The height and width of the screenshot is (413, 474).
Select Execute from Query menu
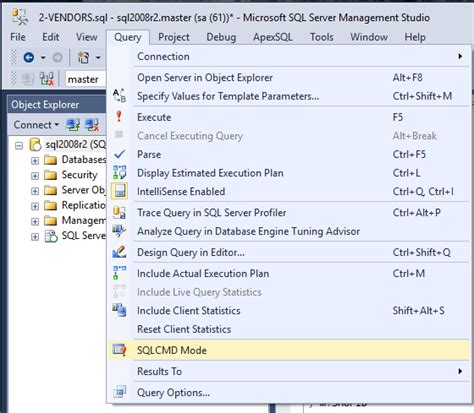tap(289, 117)
